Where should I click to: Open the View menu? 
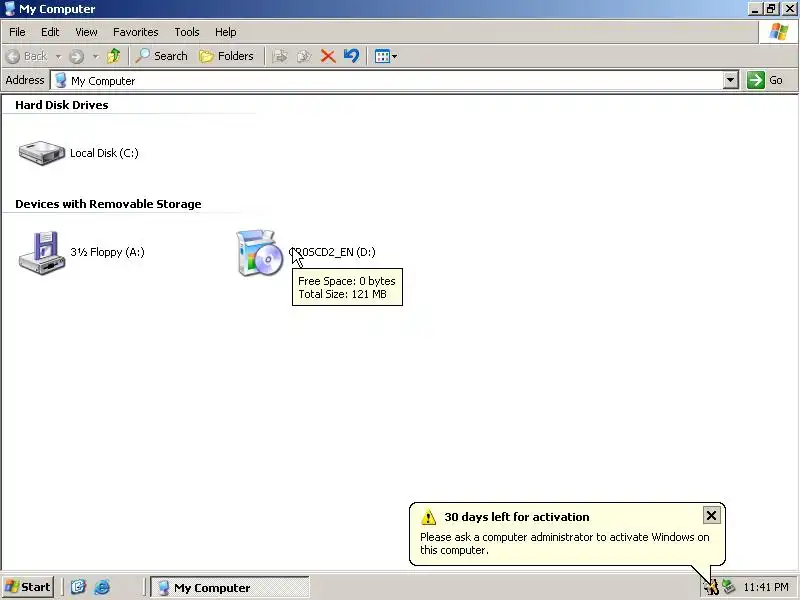[x=86, y=32]
